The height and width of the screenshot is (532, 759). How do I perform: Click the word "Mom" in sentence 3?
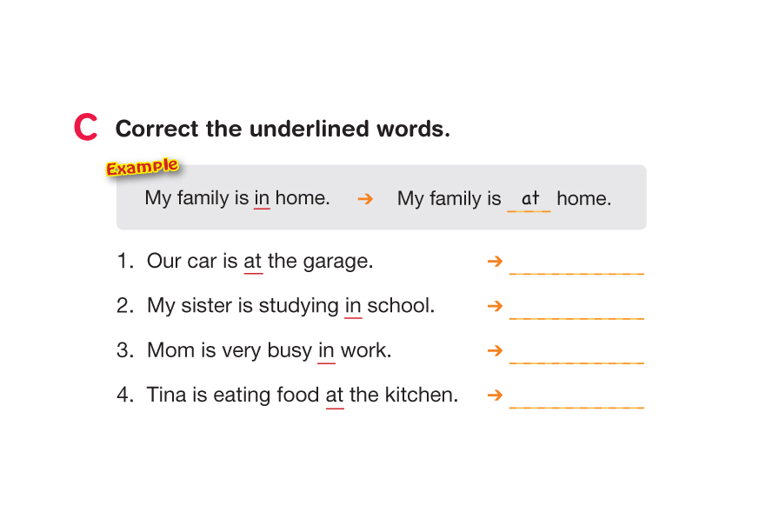coord(166,350)
